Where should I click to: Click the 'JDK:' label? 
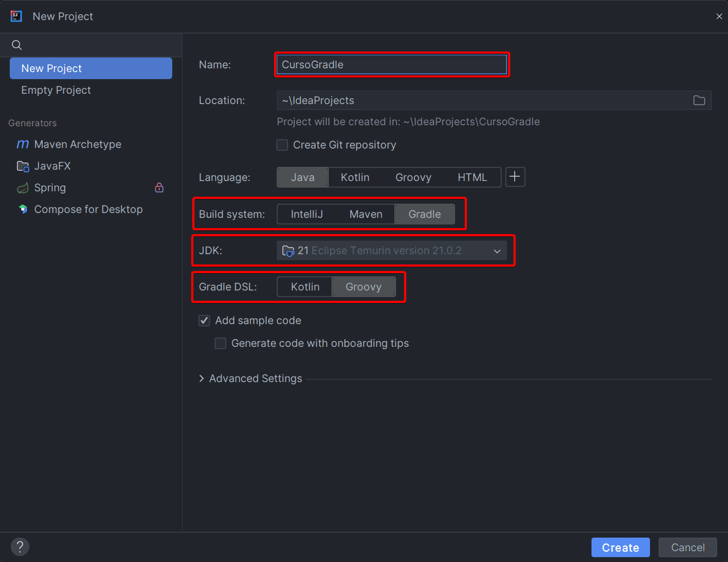[x=211, y=250]
